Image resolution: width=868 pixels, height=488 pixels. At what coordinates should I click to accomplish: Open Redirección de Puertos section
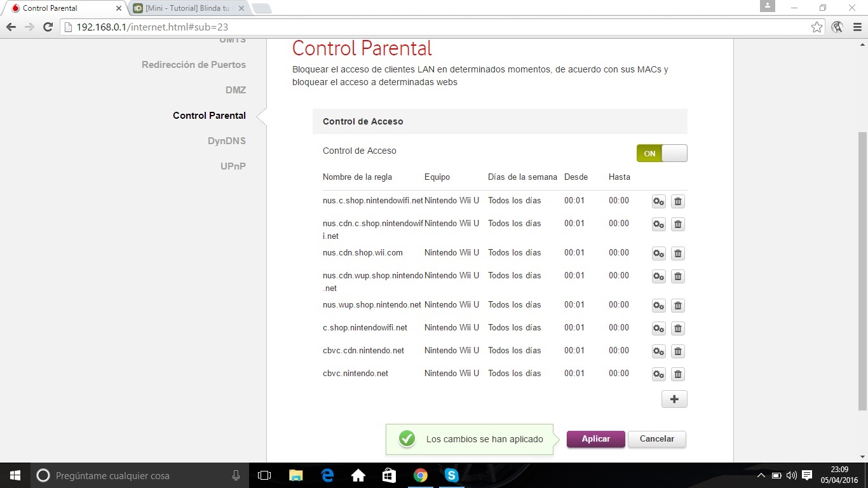194,65
